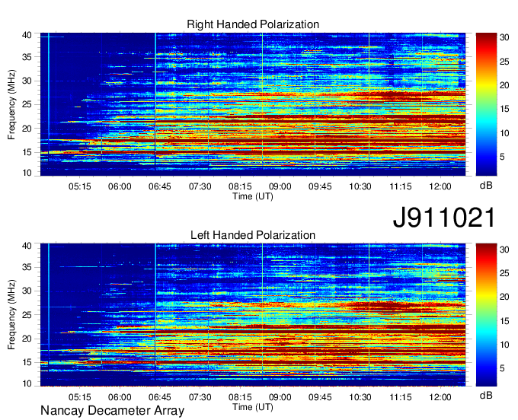518x420 pixels.
Task: Click the 09:45 tick label on the top plot
Action: (x=320, y=186)
